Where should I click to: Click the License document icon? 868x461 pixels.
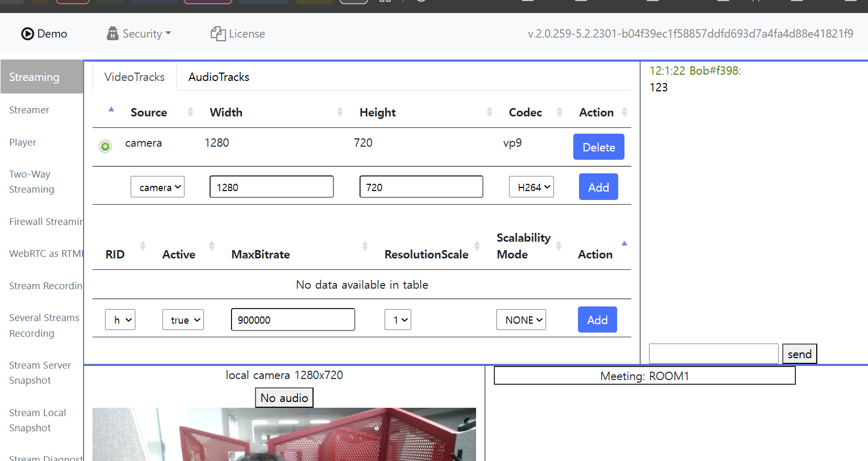pyautogui.click(x=218, y=33)
